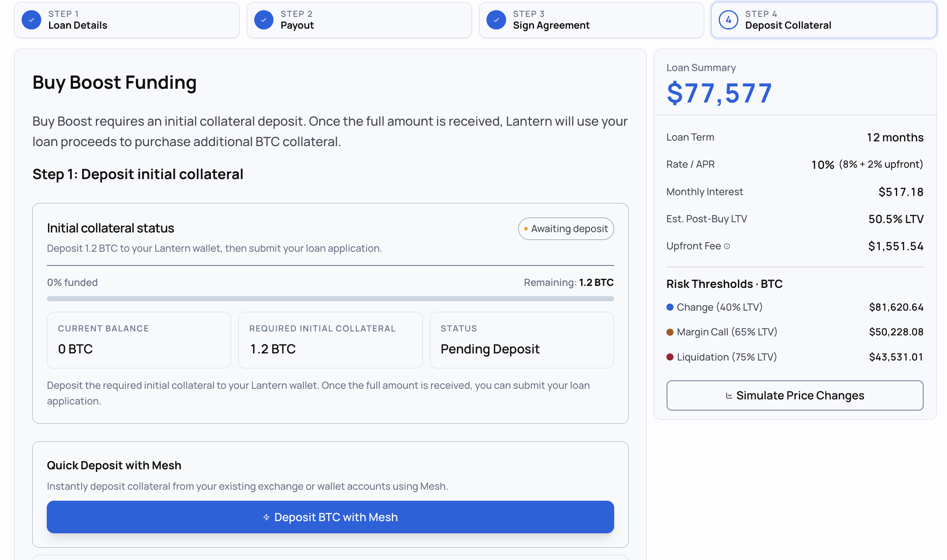Click the Upfront Fee info icon

pyautogui.click(x=727, y=246)
